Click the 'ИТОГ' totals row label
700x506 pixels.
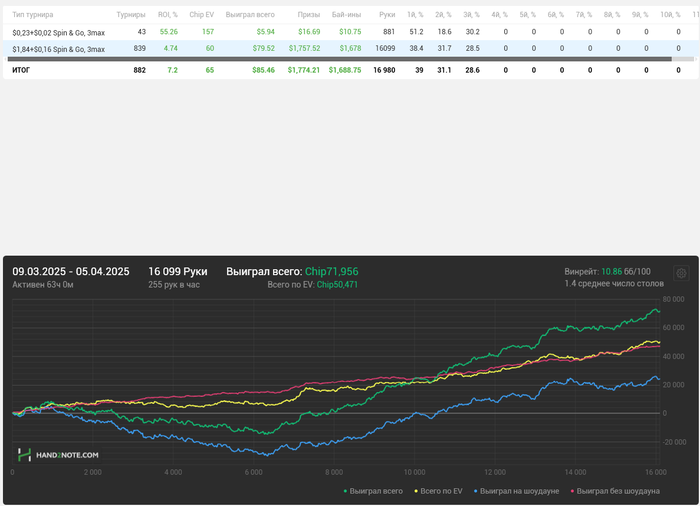[21, 70]
